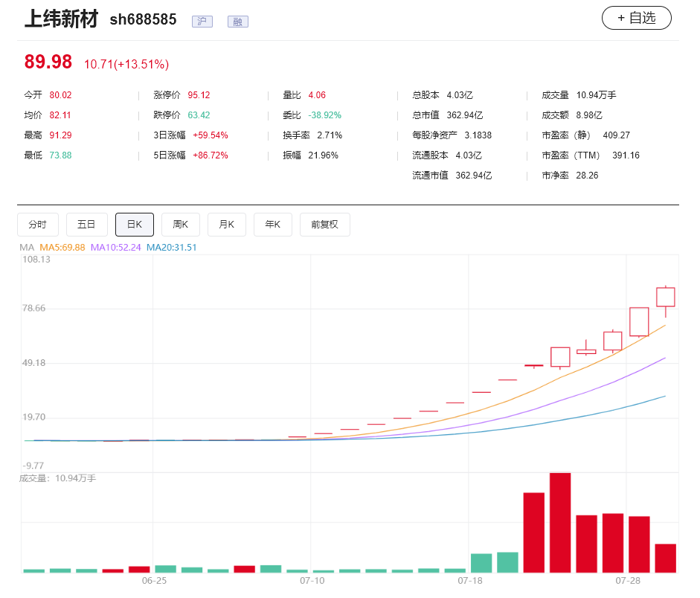
Task: Click the latest candlestick on the K chart
Action: [x=665, y=298]
